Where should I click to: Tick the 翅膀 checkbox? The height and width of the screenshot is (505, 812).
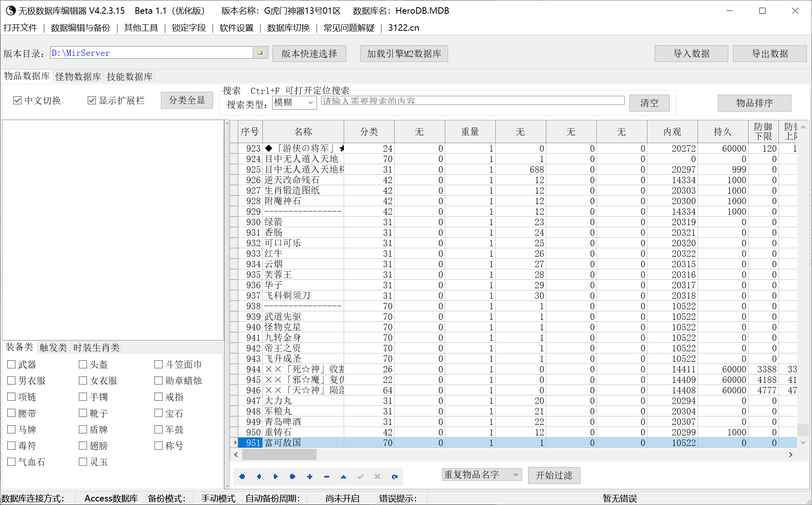pyautogui.click(x=83, y=446)
